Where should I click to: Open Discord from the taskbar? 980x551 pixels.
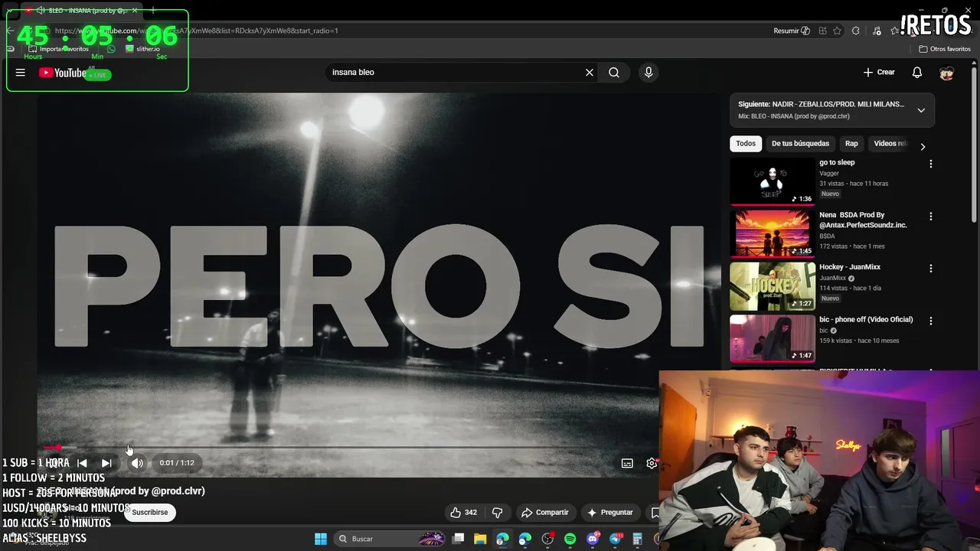593,539
